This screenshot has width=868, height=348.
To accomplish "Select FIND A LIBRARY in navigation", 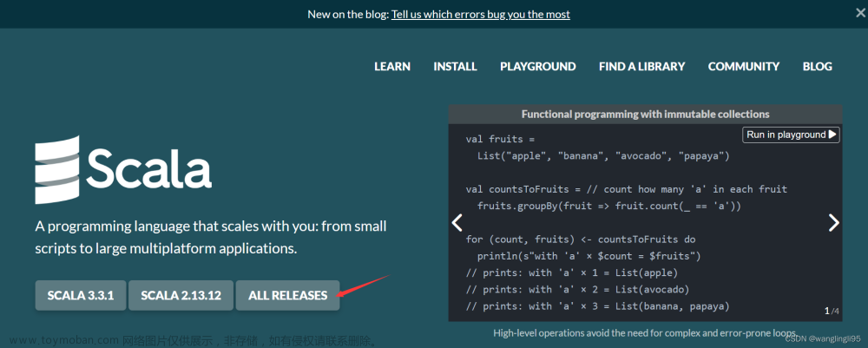I will click(642, 67).
